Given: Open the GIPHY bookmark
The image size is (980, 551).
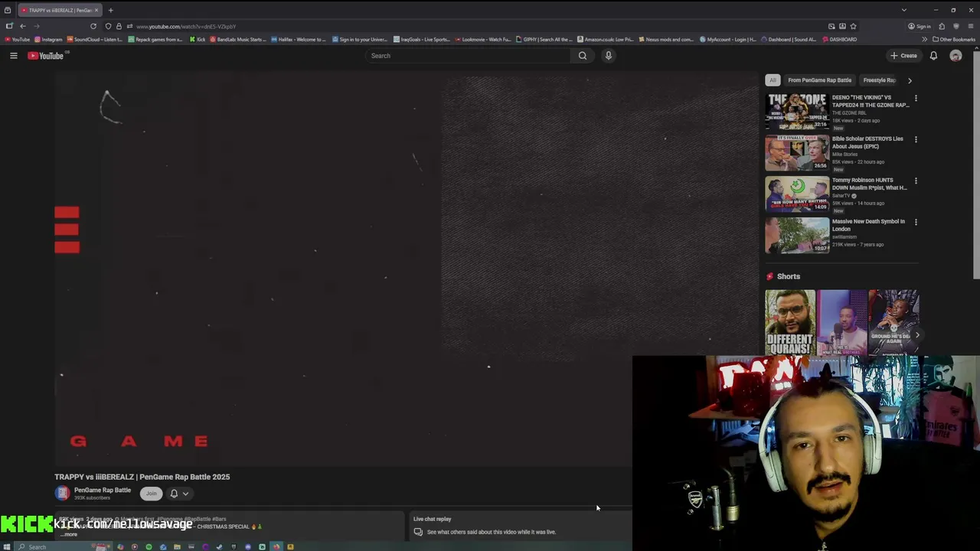Looking at the screenshot, I should click(x=544, y=39).
